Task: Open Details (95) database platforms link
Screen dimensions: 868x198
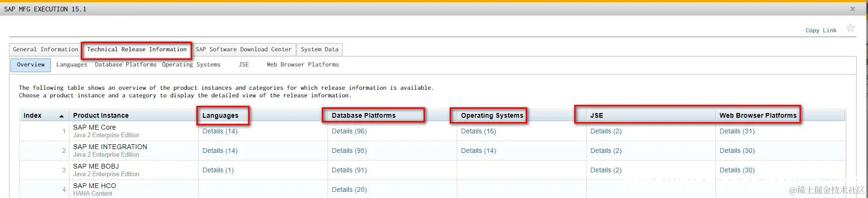Action: [349, 151]
